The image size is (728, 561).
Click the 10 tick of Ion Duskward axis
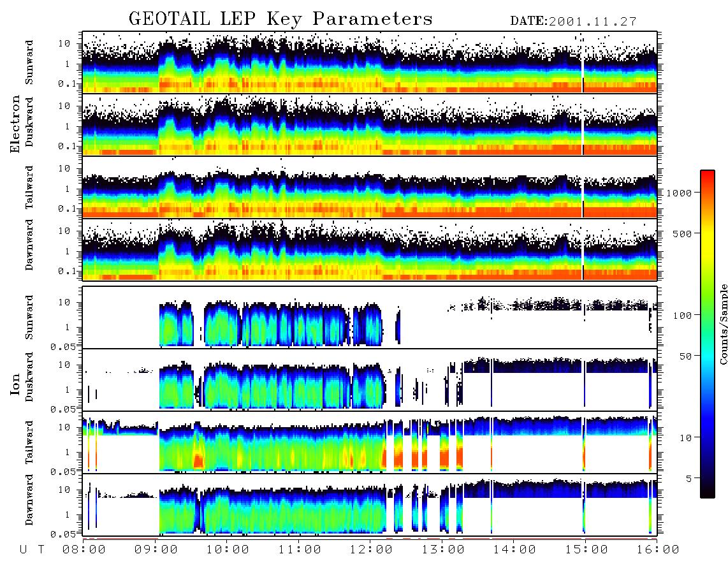coord(64,365)
